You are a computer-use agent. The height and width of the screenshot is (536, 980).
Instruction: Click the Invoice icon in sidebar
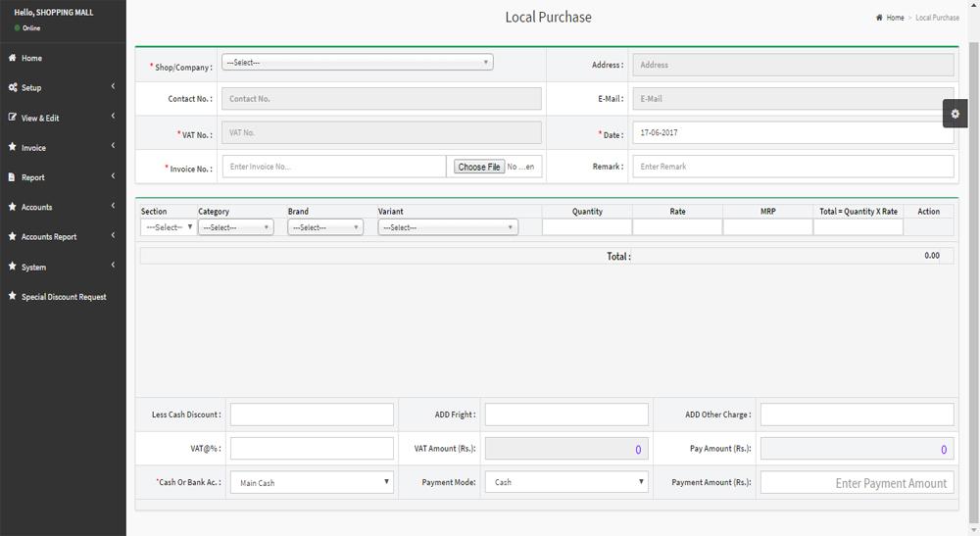tap(13, 147)
